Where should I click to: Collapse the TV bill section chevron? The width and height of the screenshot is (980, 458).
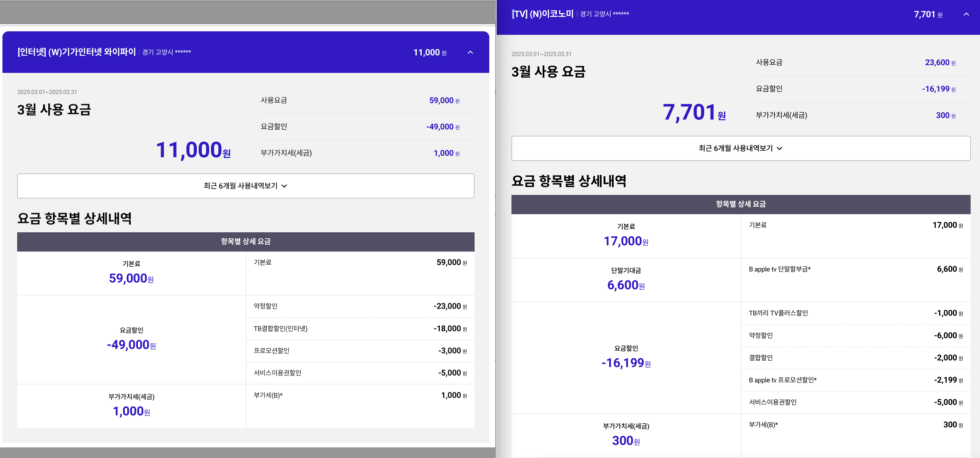click(x=966, y=15)
